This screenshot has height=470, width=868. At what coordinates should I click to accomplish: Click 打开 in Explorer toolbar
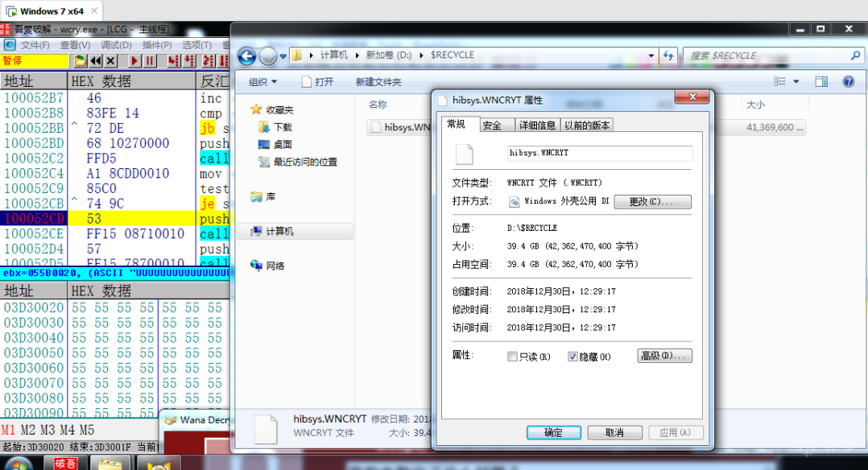coord(318,82)
